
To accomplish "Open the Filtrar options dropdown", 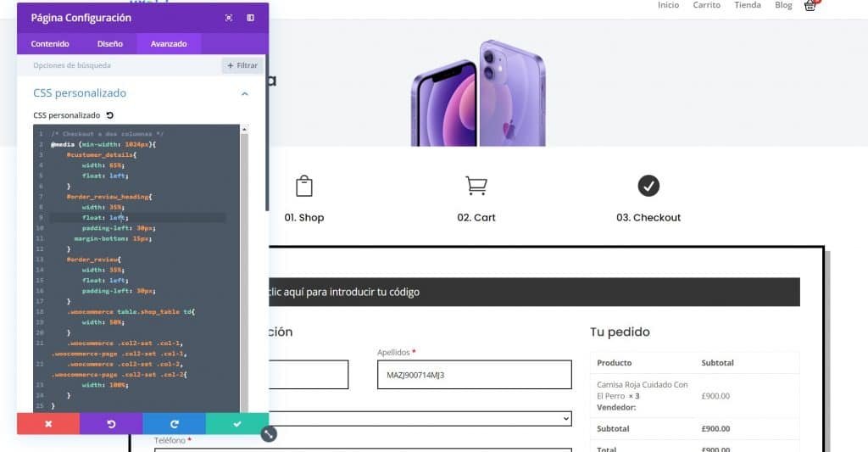I will coord(242,65).
